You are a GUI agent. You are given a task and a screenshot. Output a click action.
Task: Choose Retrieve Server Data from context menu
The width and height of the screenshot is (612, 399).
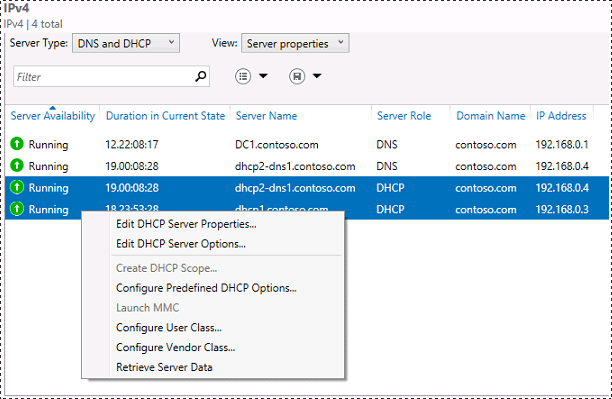pos(164,367)
